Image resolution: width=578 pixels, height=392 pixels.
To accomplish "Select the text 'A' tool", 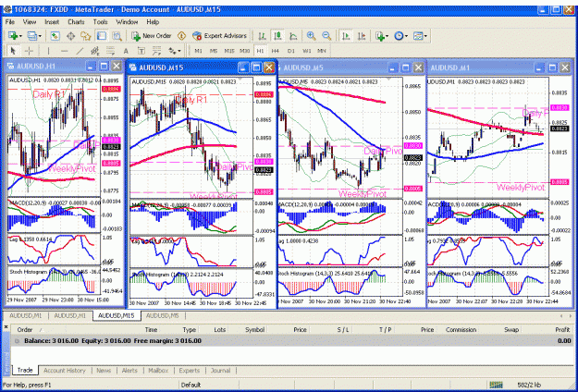I will pyautogui.click(x=126, y=51).
